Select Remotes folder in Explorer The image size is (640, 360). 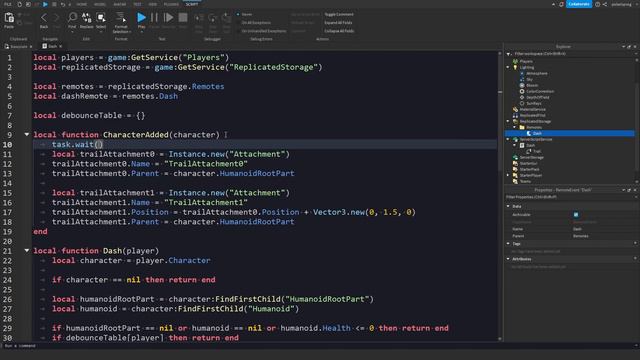(534, 127)
